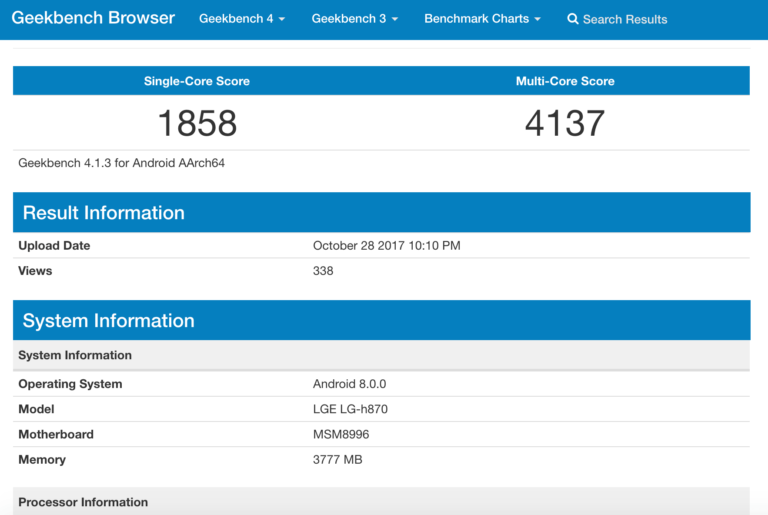The image size is (768, 515).
Task: Click the LGE LG-h870 model value
Action: (352, 409)
